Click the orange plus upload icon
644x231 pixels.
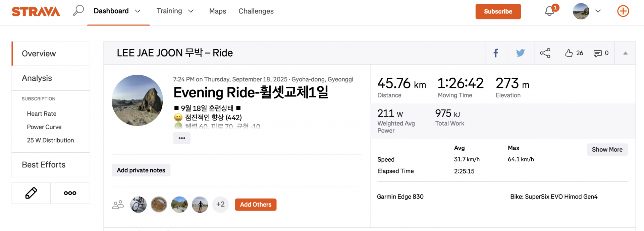point(623,11)
